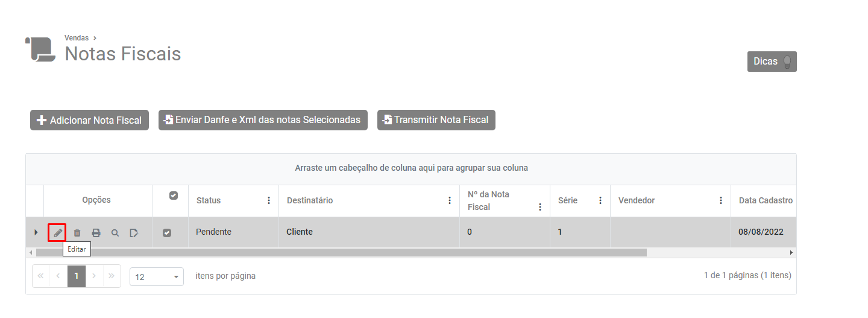The width and height of the screenshot is (868, 318).
Task: Click the trash delete icon in the row
Action: click(x=77, y=232)
